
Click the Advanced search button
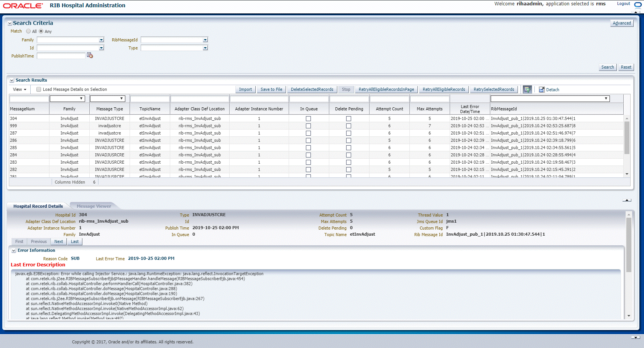pos(622,23)
